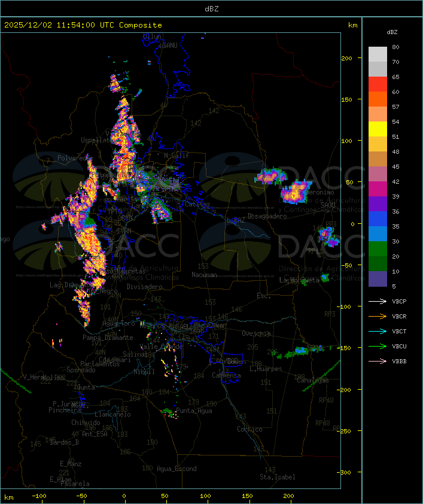Click the L.Huarpes place label
This screenshot has height=504, width=423.
pyautogui.click(x=266, y=369)
